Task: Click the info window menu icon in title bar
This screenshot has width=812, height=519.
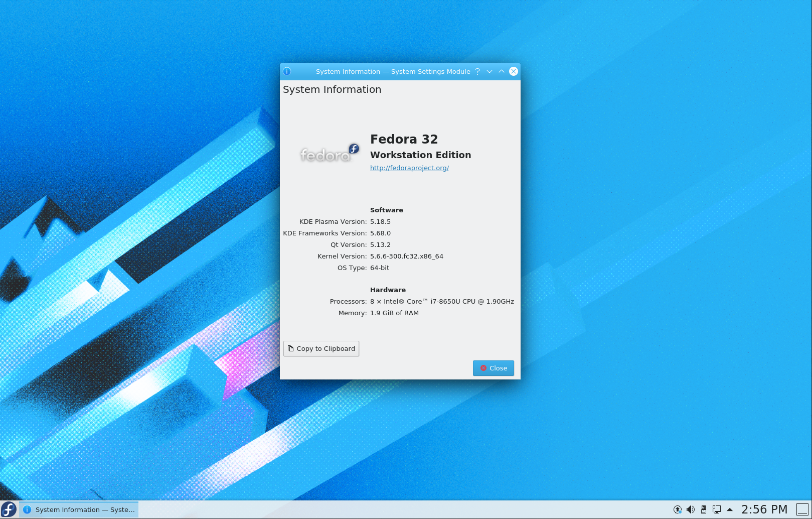Action: pos(287,71)
